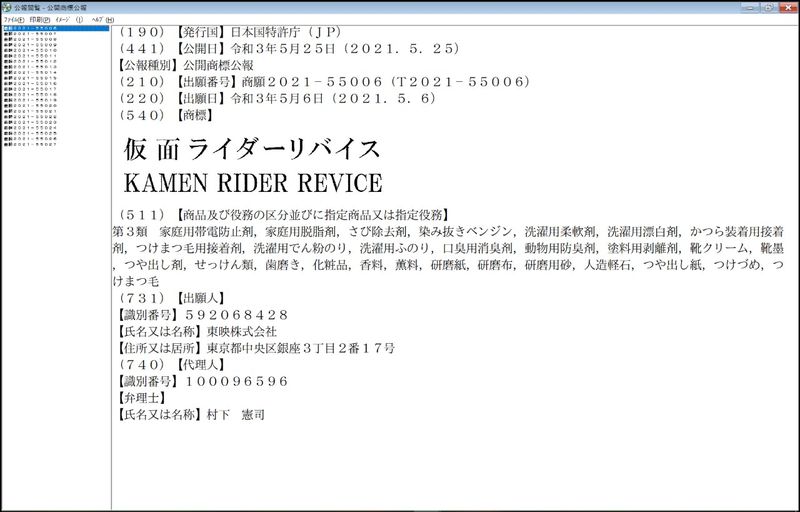800x512 pixels.
Task: Select list entry 2021-55027
Action: [x=30, y=144]
